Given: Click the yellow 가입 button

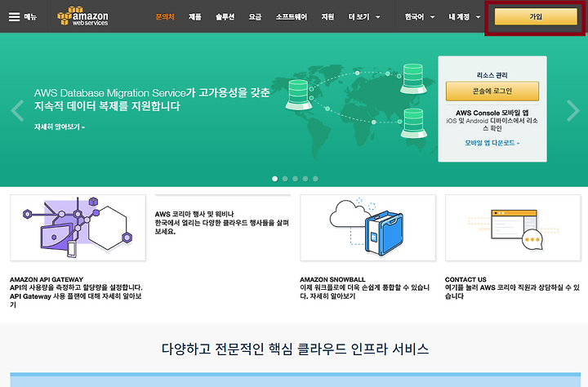Looking at the screenshot, I should 536,17.
